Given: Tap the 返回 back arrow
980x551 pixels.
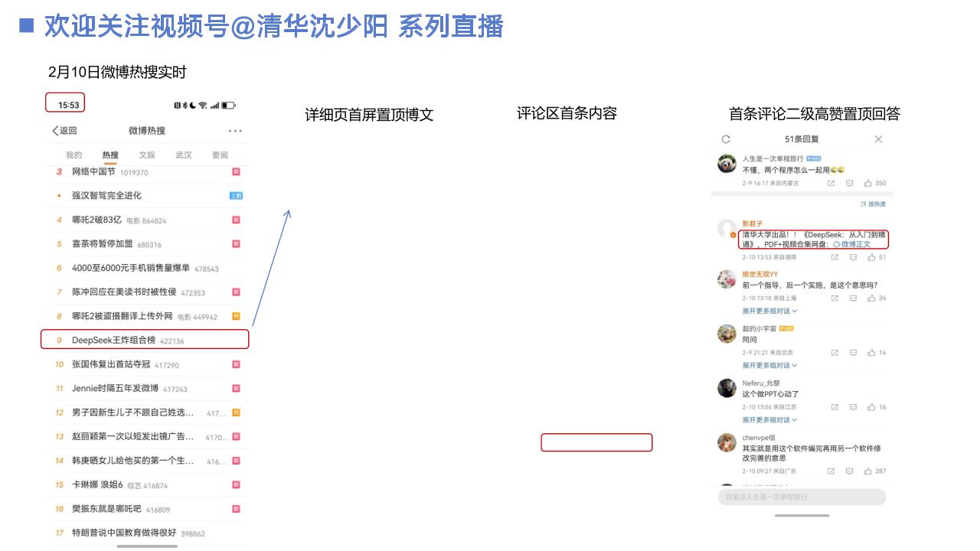Looking at the screenshot, I should (56, 131).
